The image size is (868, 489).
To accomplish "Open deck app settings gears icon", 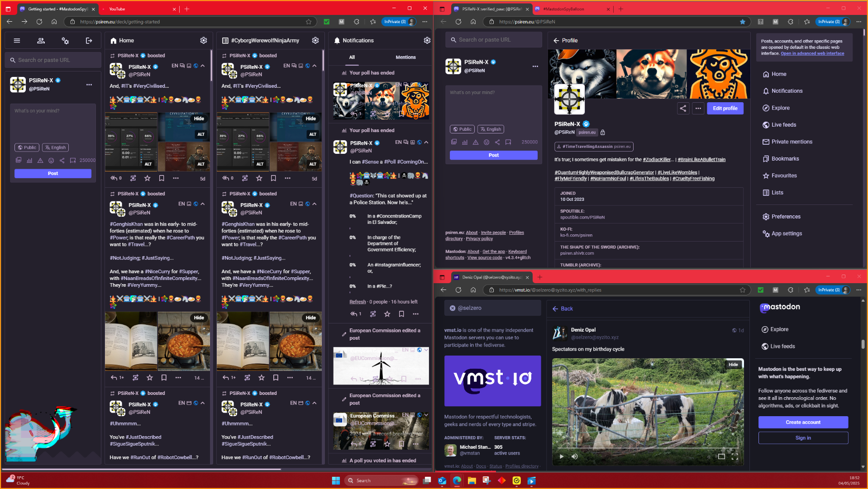I will [65, 41].
